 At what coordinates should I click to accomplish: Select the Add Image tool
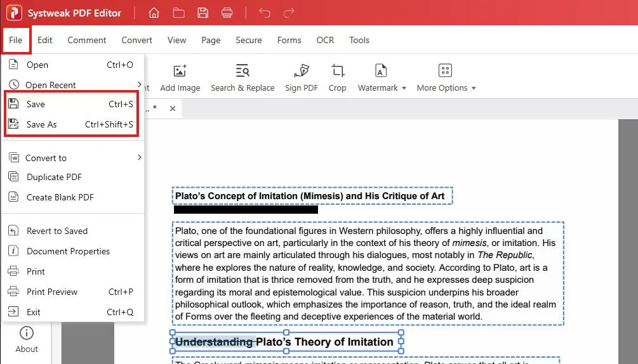[180, 78]
